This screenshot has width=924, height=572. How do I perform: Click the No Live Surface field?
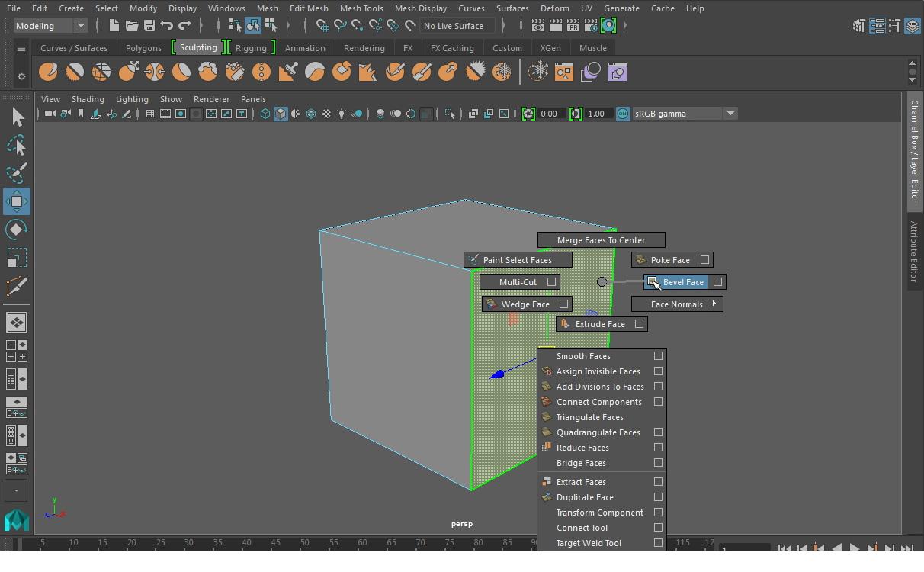(x=457, y=26)
